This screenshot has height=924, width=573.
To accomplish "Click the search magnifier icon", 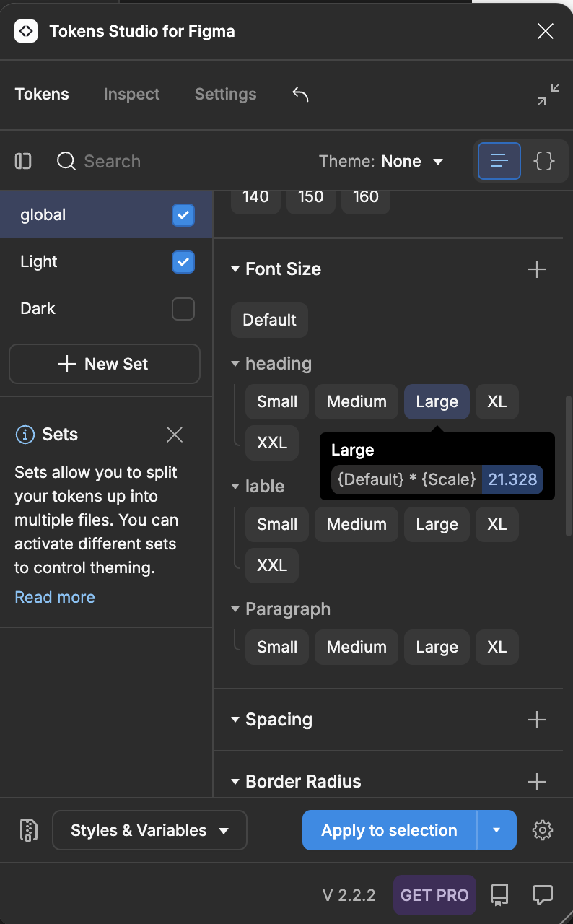I will point(66,161).
